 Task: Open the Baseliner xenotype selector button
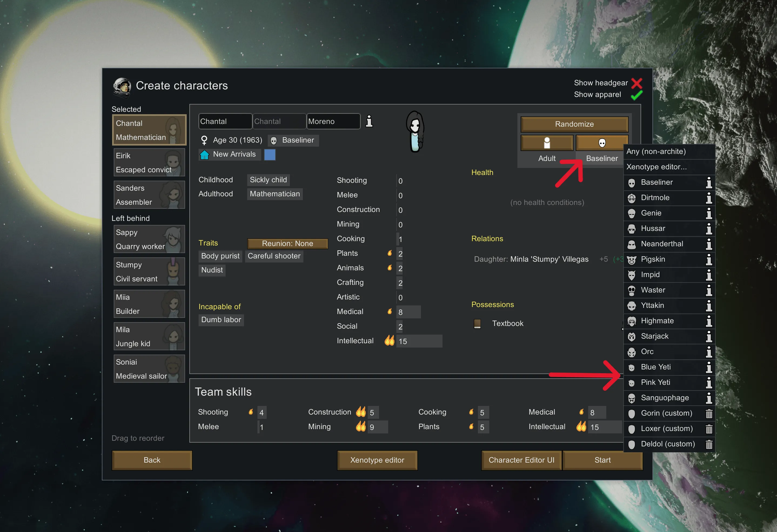[602, 143]
